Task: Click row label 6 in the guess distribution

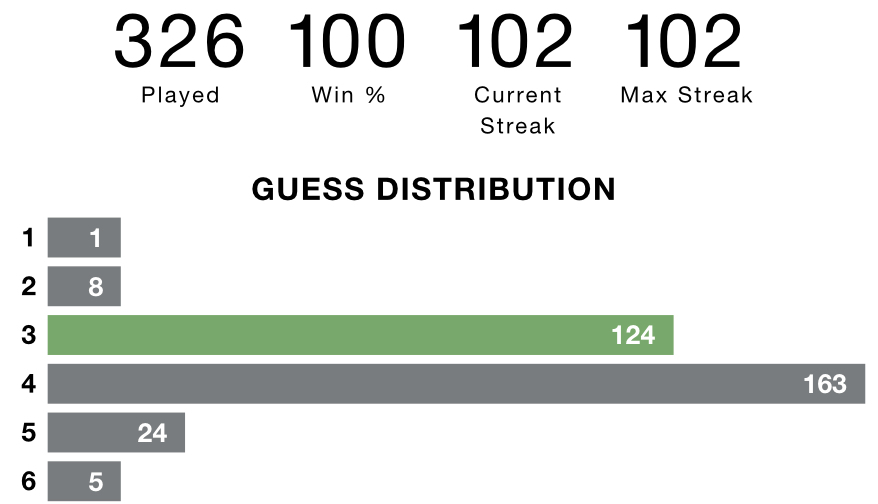Action: tap(29, 481)
